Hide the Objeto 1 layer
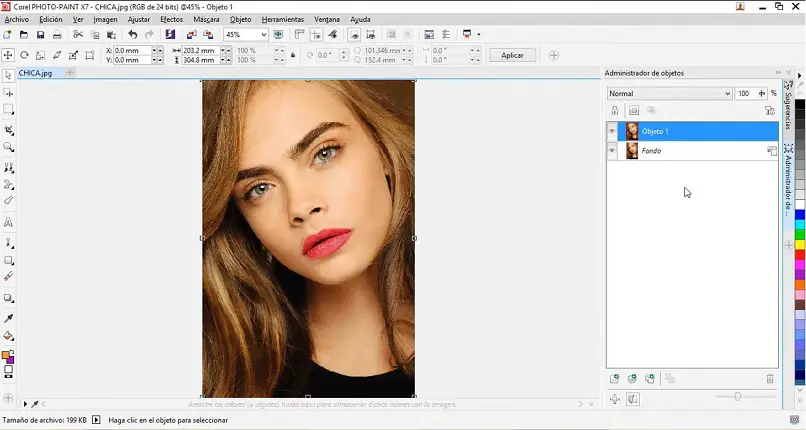Viewport: 806px width, 430px height. (613, 131)
